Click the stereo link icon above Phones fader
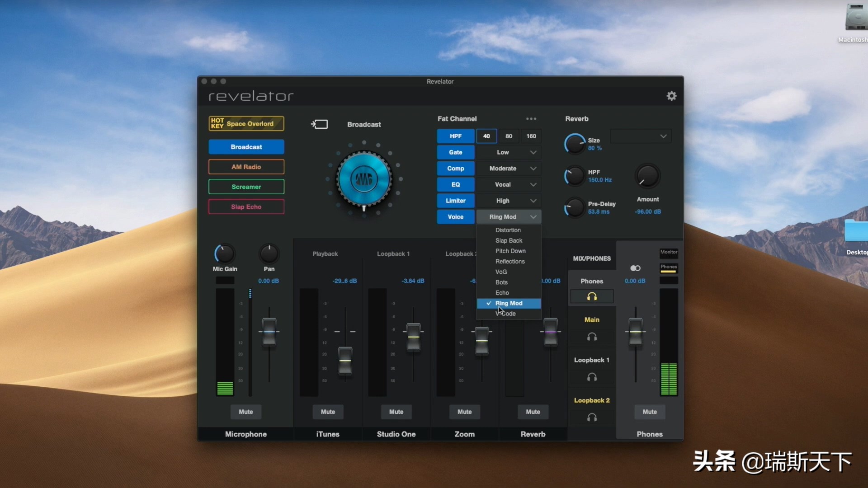The width and height of the screenshot is (868, 488). pos(635,268)
